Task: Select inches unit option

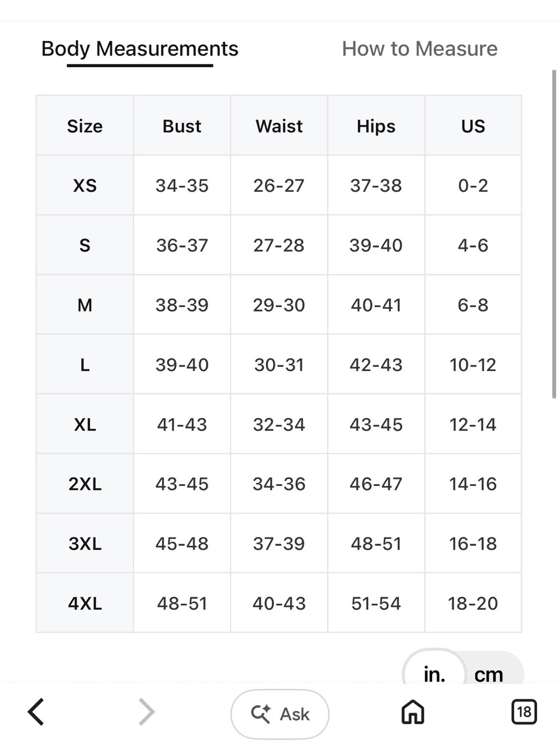Action: 435,674
